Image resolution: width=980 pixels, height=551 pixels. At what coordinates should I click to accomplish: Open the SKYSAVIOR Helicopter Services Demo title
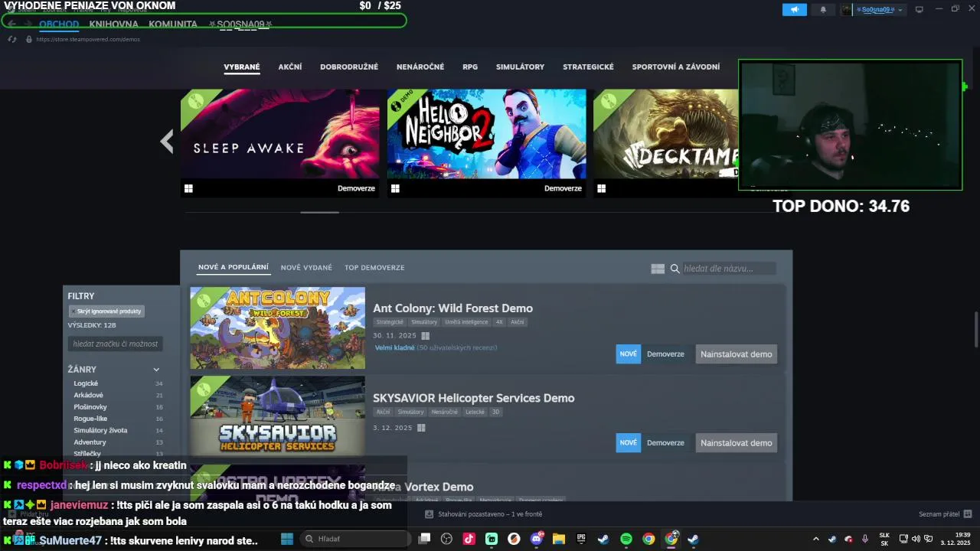click(x=473, y=398)
